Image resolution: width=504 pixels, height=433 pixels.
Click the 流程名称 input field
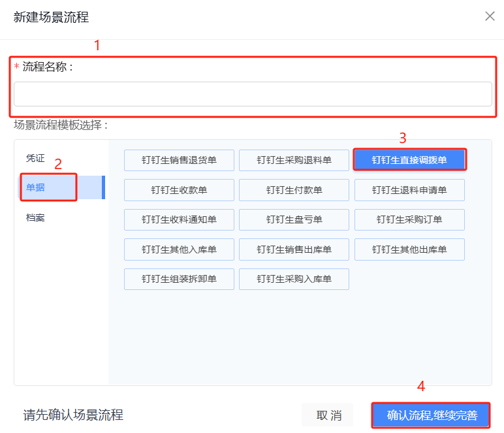click(x=253, y=94)
